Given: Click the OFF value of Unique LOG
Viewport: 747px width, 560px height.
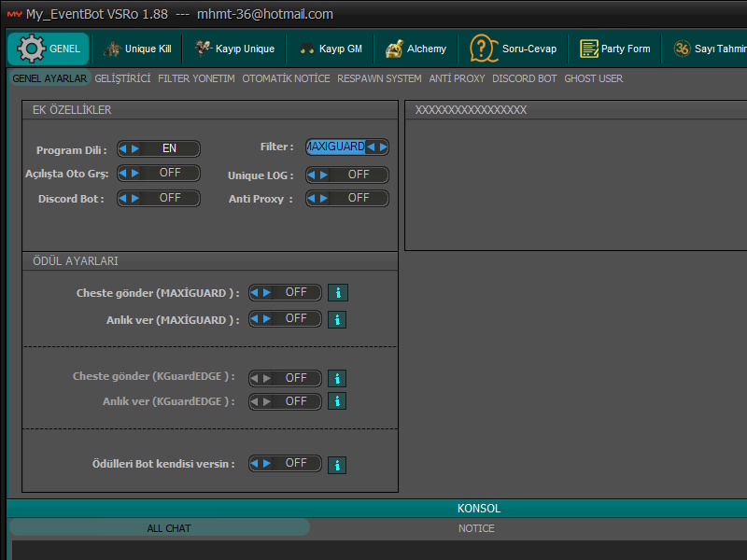Looking at the screenshot, I should pos(359,175).
